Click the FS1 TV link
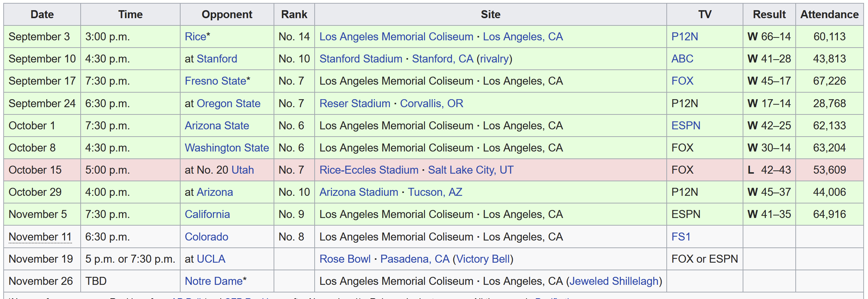This screenshot has height=299, width=868. point(681,237)
